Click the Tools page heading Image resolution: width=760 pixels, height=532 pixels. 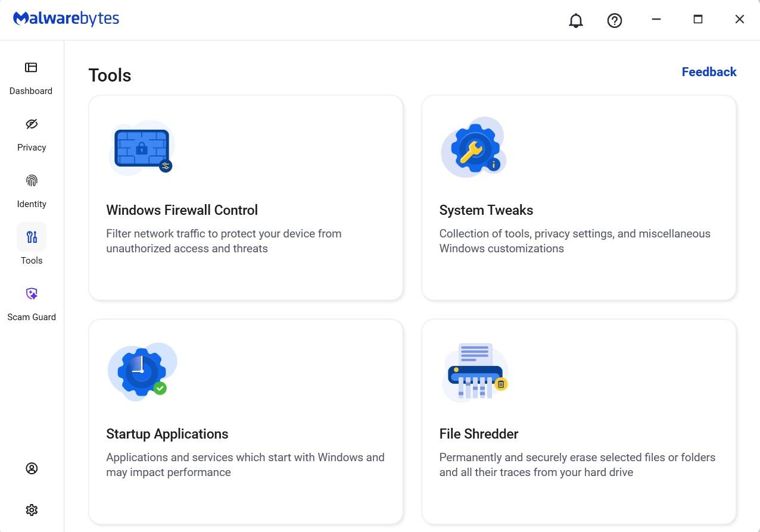pyautogui.click(x=110, y=76)
